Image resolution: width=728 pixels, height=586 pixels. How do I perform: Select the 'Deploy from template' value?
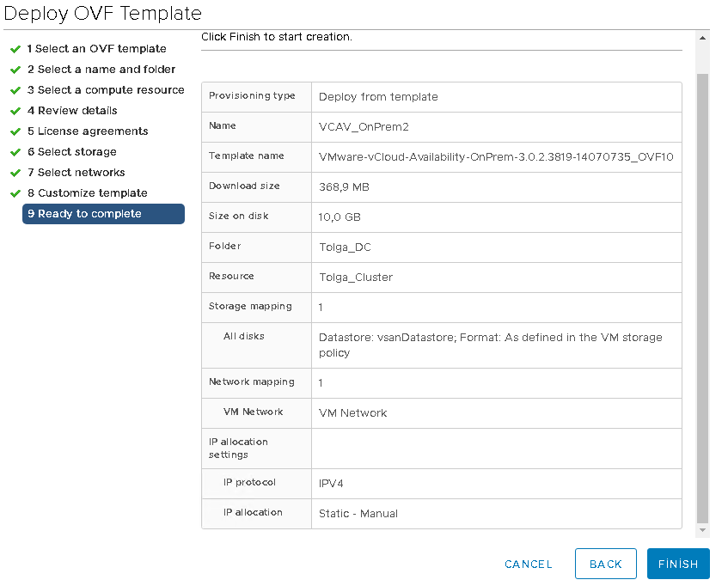coord(378,96)
